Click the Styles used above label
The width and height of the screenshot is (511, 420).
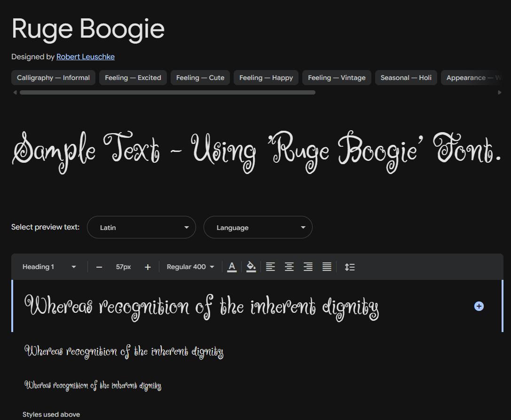pyautogui.click(x=51, y=414)
